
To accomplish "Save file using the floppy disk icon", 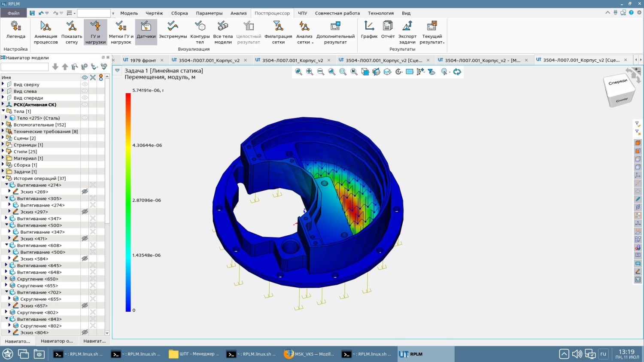I will (x=32, y=13).
